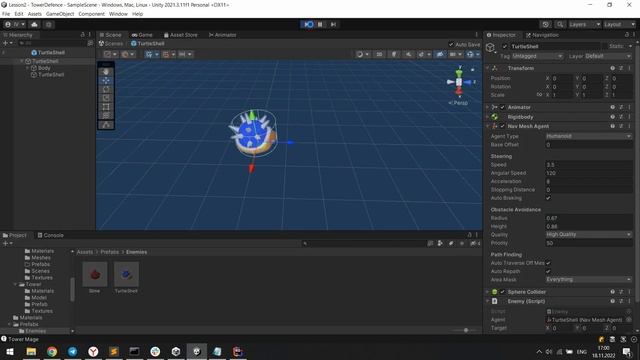Open the Layout dropdown in top toolbar

click(x=619, y=24)
